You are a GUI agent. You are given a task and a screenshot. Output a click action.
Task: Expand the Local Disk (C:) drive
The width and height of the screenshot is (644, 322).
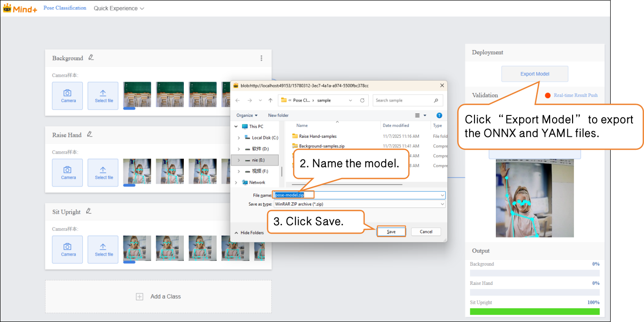click(x=239, y=138)
